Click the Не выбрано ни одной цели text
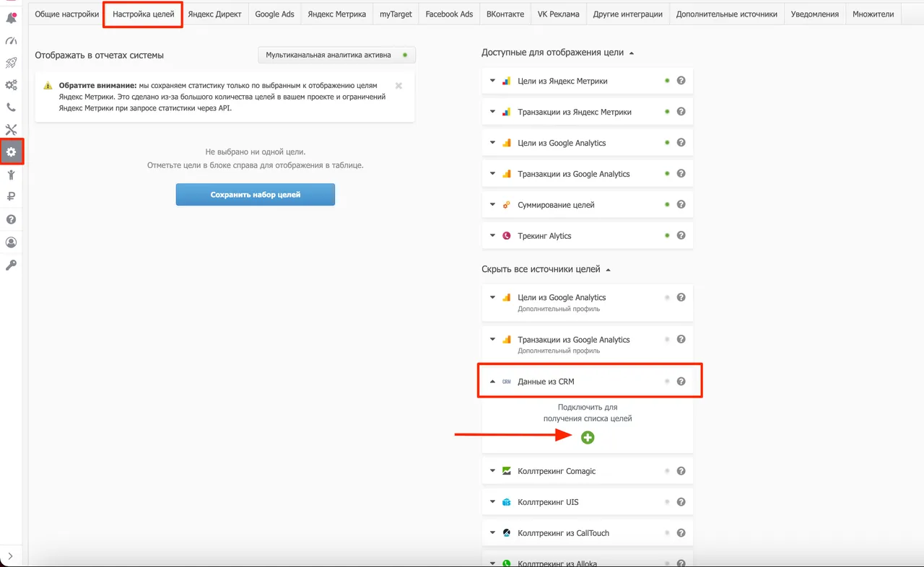The height and width of the screenshot is (567, 924). tap(256, 152)
